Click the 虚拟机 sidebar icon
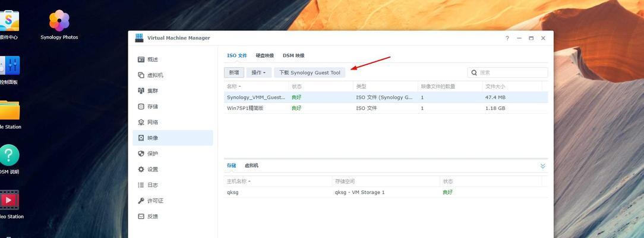The width and height of the screenshot is (644, 238). tap(141, 75)
